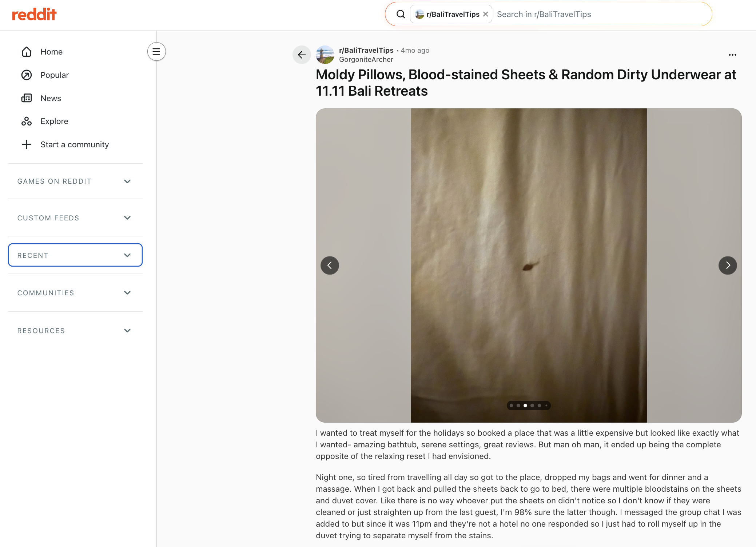
Task: Toggle the Recent section
Action: 75,255
